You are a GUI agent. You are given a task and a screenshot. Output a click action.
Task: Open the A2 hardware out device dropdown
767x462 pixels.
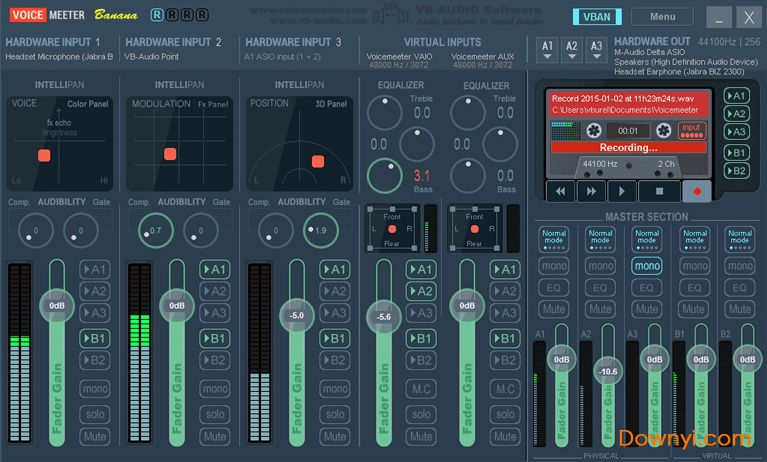coord(571,48)
